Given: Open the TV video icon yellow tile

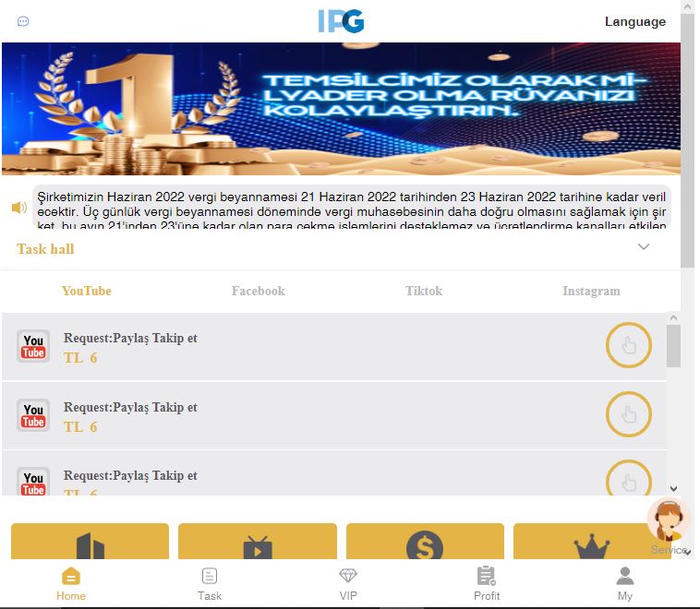Looking at the screenshot, I should point(258,542).
